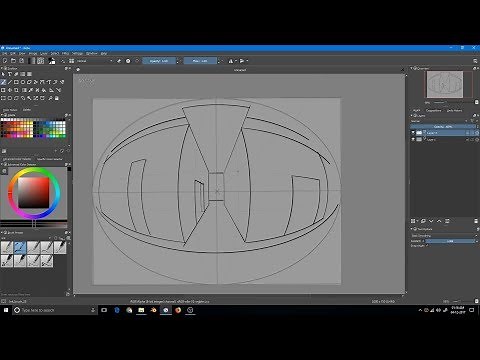Select the Transform tool
This screenshot has height=360, width=480.
click(3, 90)
